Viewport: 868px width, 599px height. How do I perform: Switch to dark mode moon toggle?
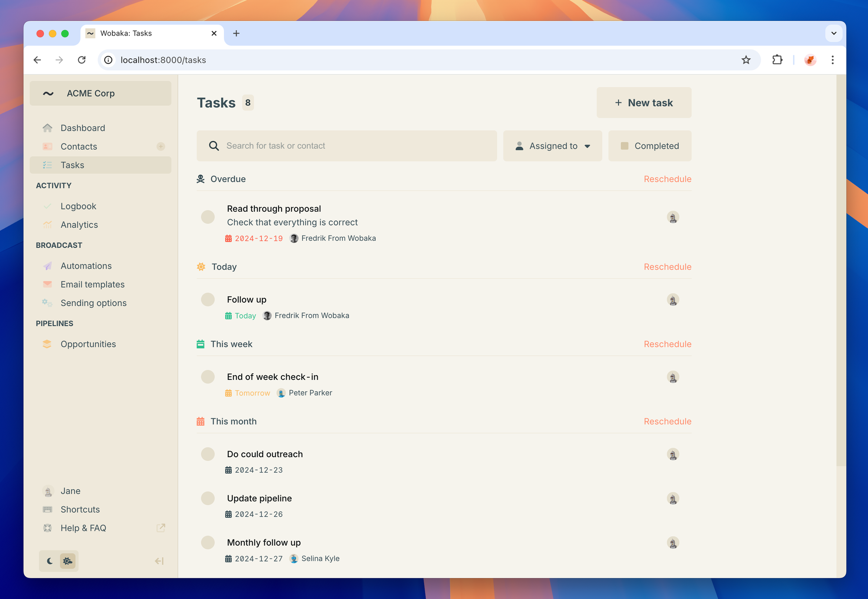click(x=49, y=561)
